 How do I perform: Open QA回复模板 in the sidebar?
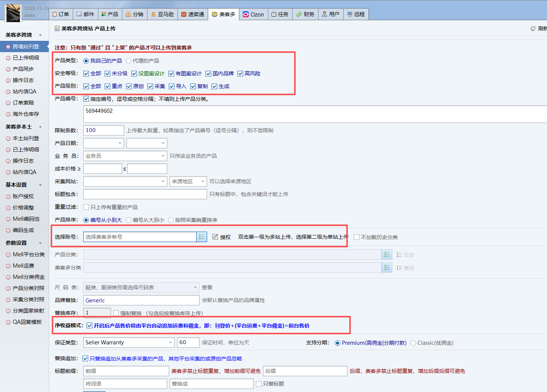[27, 322]
